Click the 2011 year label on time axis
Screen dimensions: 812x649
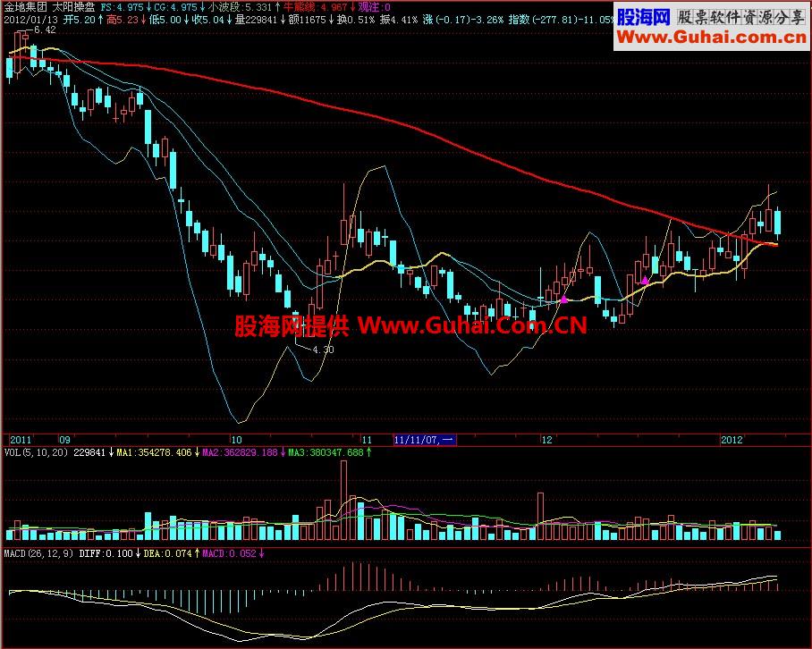click(x=21, y=440)
